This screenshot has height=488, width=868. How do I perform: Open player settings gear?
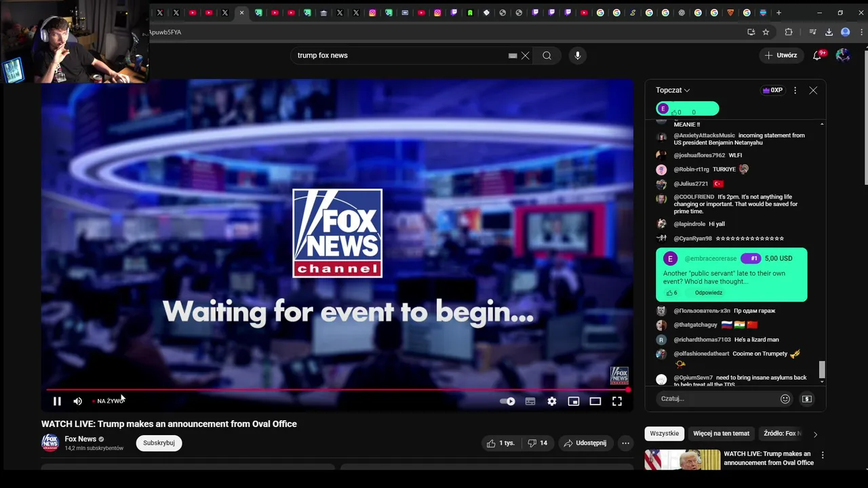point(552,401)
